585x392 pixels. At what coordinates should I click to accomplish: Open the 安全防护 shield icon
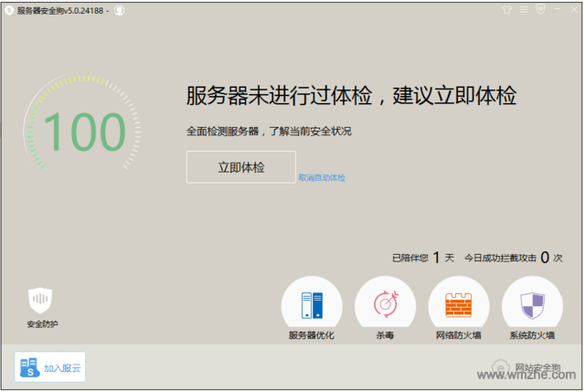40,301
